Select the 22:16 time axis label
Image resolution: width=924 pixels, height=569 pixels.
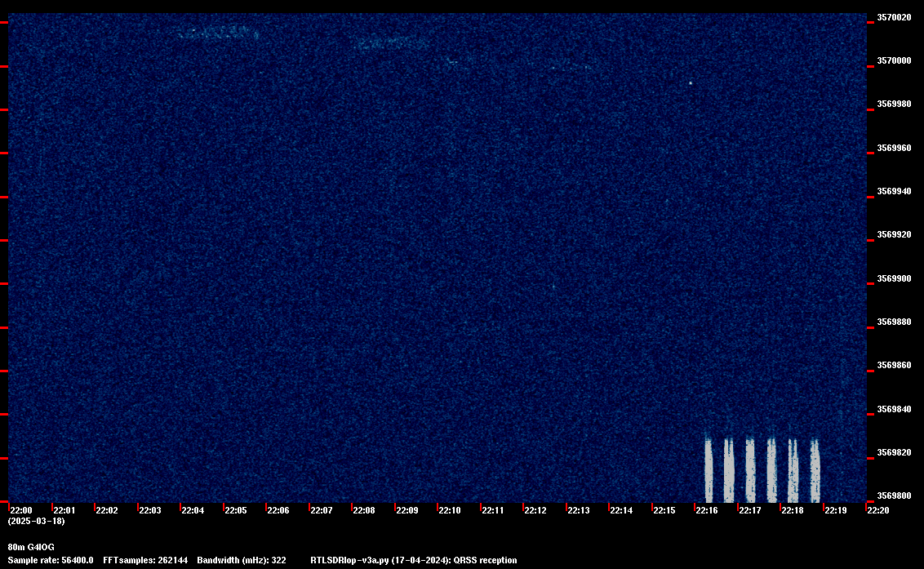707,510
